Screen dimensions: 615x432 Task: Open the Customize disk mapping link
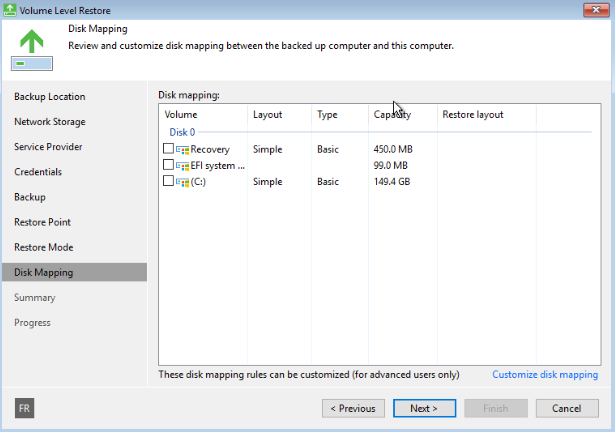[x=545, y=375]
